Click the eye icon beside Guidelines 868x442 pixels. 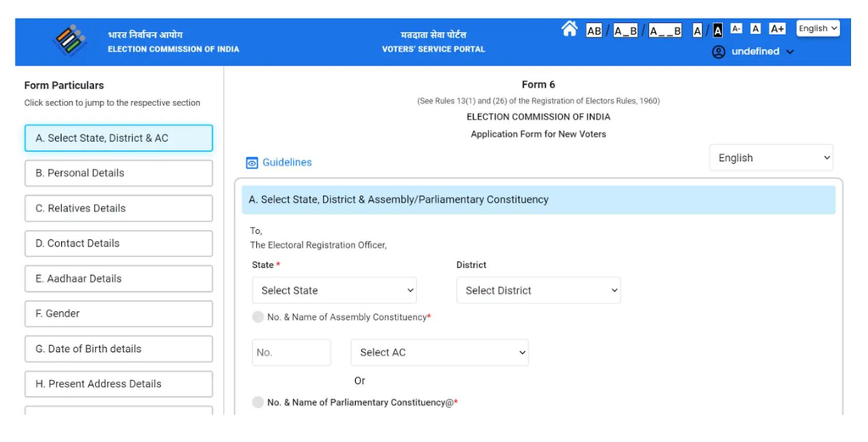click(252, 163)
